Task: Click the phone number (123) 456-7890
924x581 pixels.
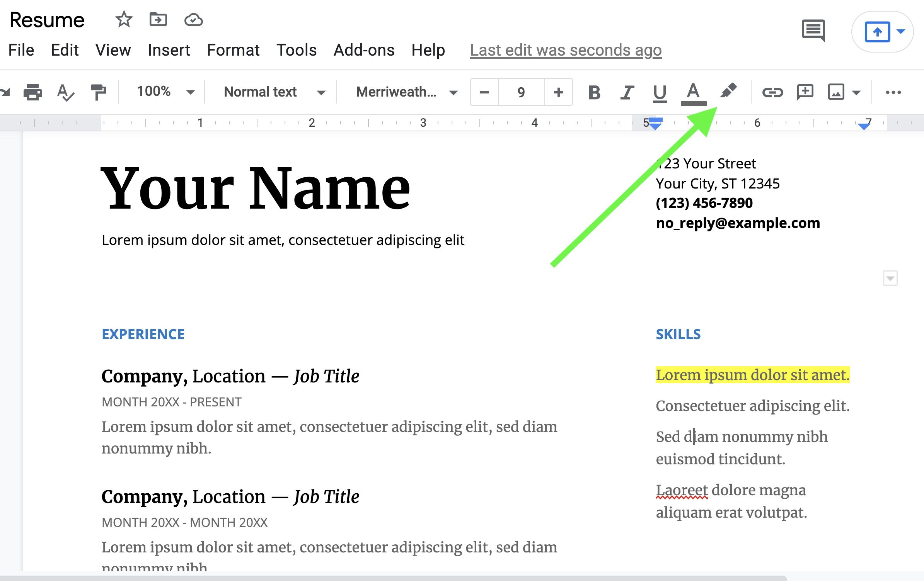Action: [x=704, y=203]
